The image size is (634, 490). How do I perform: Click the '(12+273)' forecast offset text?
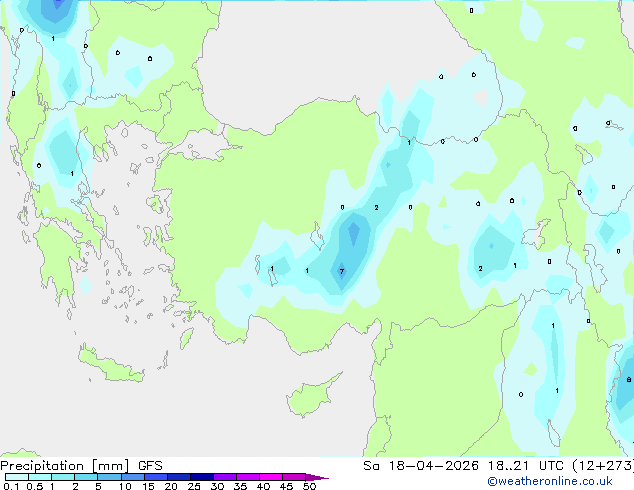point(603,466)
